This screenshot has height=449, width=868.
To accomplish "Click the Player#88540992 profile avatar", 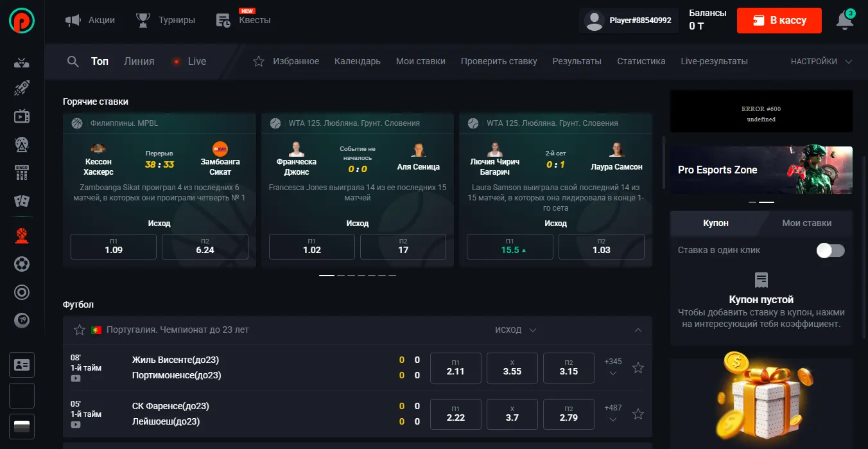I will click(x=595, y=21).
